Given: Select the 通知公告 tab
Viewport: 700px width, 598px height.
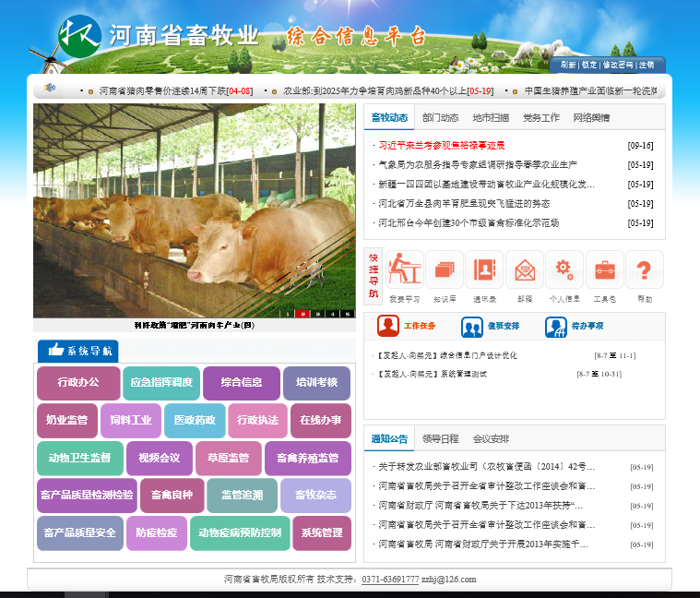Looking at the screenshot, I should [389, 438].
